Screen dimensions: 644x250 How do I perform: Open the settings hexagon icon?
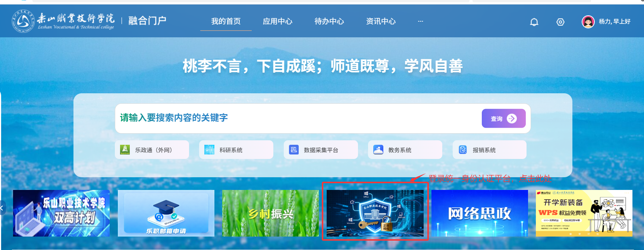point(560,22)
